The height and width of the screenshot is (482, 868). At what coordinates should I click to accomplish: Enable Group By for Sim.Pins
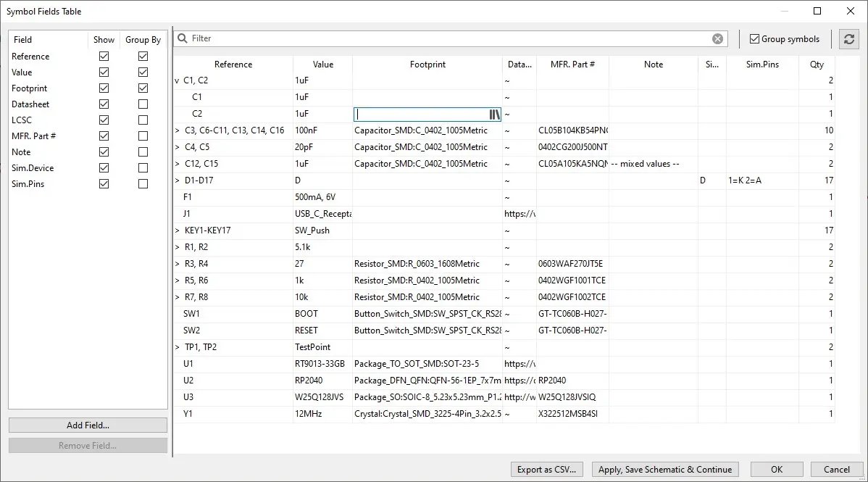tap(143, 184)
